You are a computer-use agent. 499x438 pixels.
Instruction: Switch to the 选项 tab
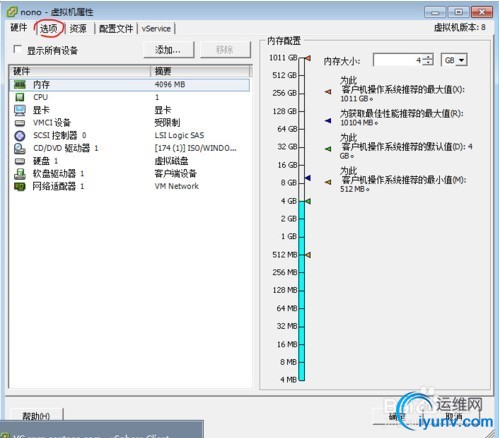pos(49,29)
